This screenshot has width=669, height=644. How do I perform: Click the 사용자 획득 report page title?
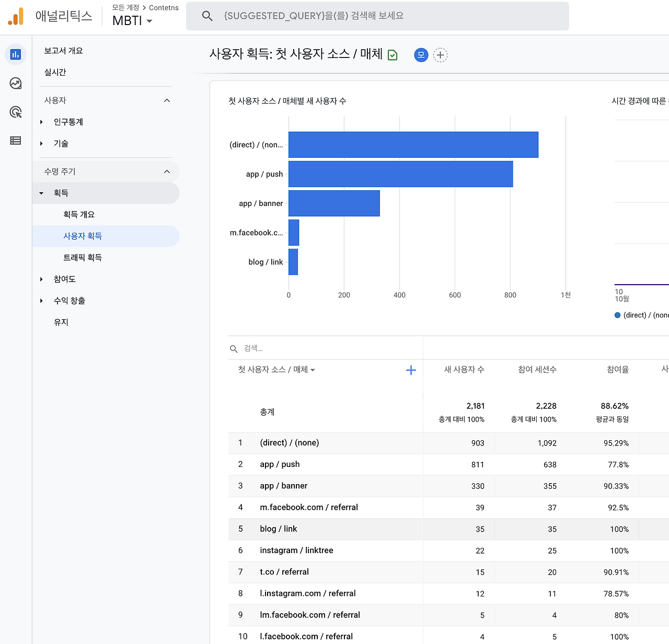[296, 54]
